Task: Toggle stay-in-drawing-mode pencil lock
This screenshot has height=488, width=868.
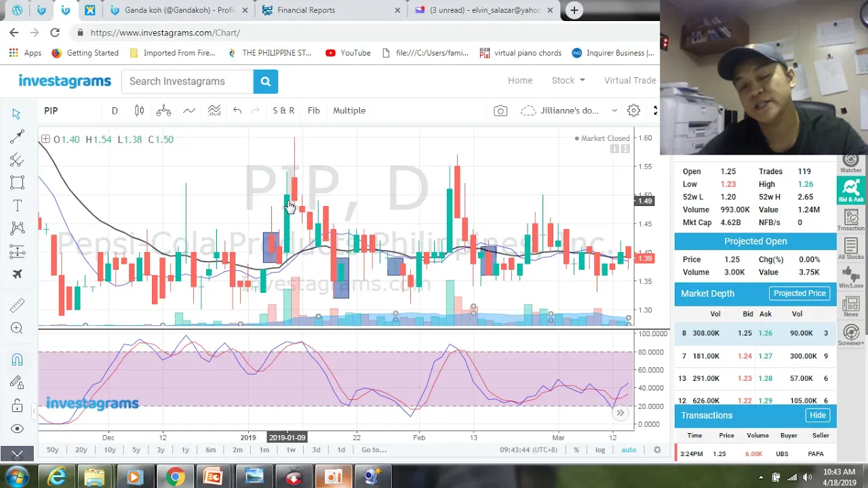Action: pyautogui.click(x=17, y=383)
